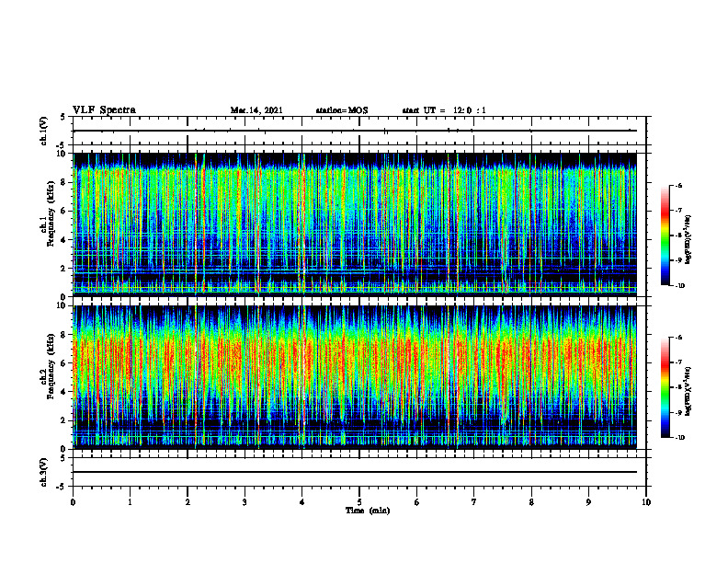Click the ch.3 voltage waveform flat line

(x=355, y=472)
